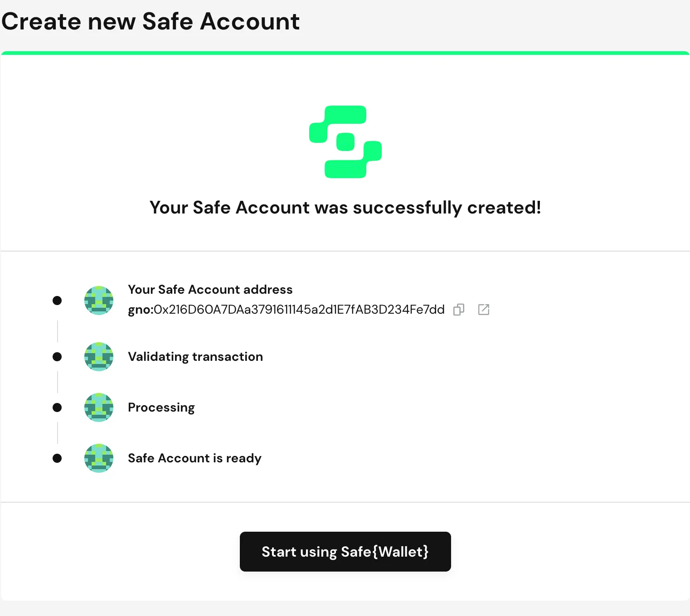Open Safe address in block explorer
This screenshot has height=616, width=690.
click(x=484, y=310)
